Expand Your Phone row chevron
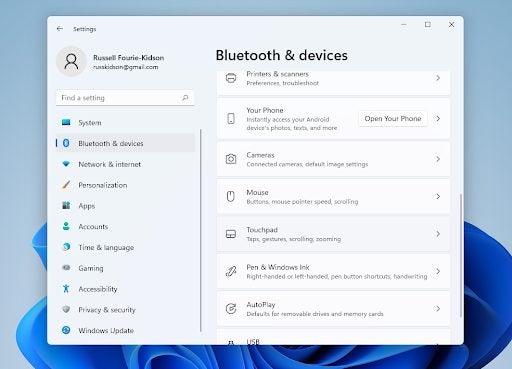The height and width of the screenshot is (369, 512). coord(438,119)
